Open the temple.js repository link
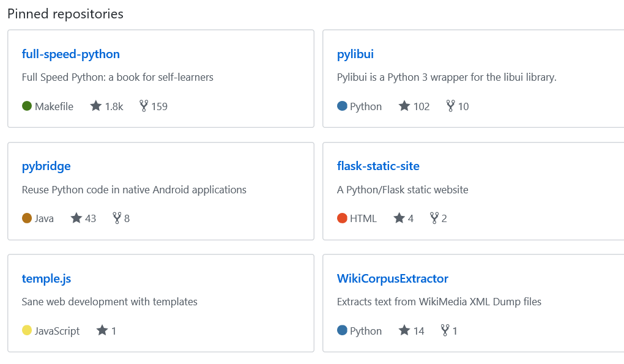The width and height of the screenshot is (624, 364). coord(46,279)
